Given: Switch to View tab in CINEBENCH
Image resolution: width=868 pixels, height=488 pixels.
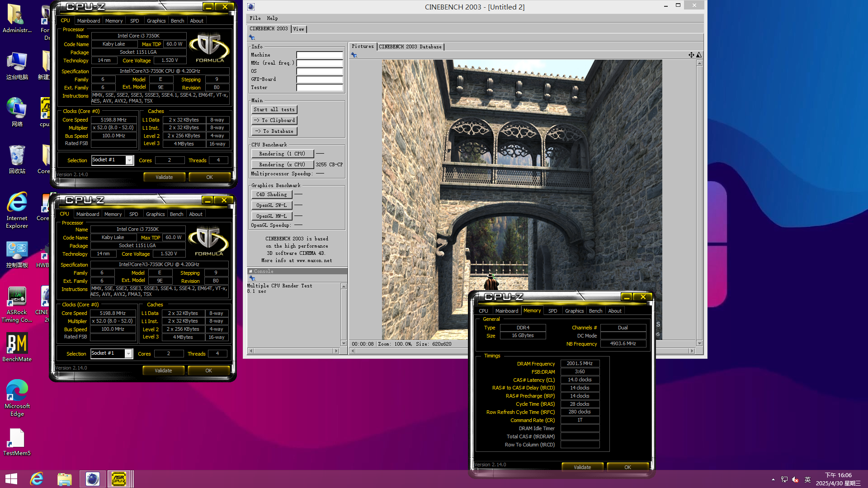Looking at the screenshot, I should point(299,29).
